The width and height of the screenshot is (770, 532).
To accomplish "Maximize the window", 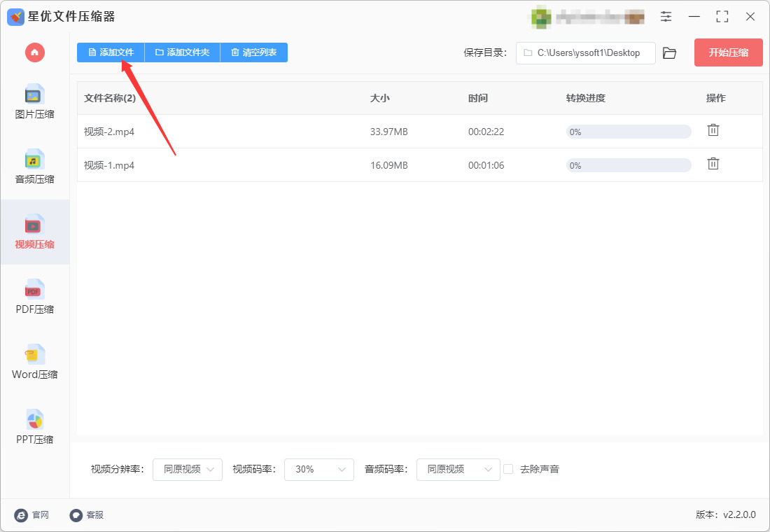I will [722, 17].
